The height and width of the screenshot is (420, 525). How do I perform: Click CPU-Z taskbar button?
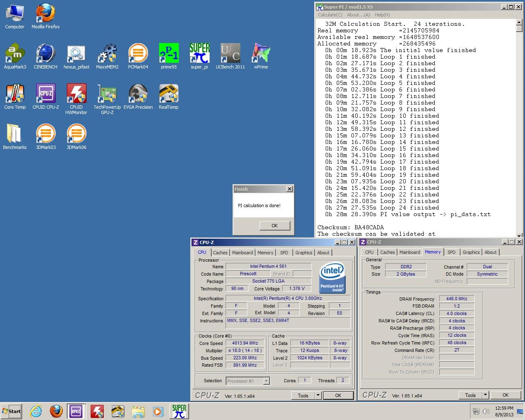coord(76,411)
